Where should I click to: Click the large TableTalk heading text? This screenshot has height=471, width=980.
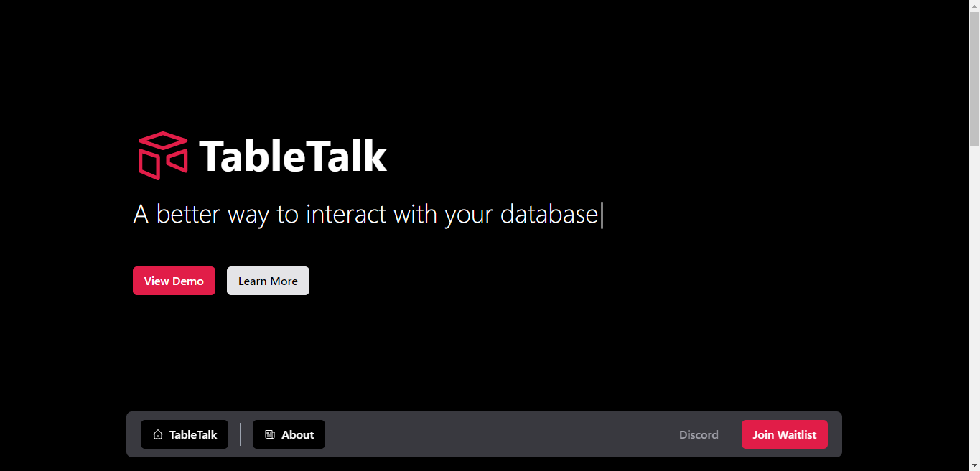point(293,156)
